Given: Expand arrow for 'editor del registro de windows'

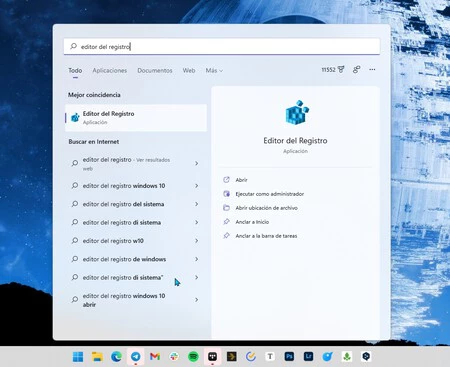Looking at the screenshot, I should (x=197, y=259).
